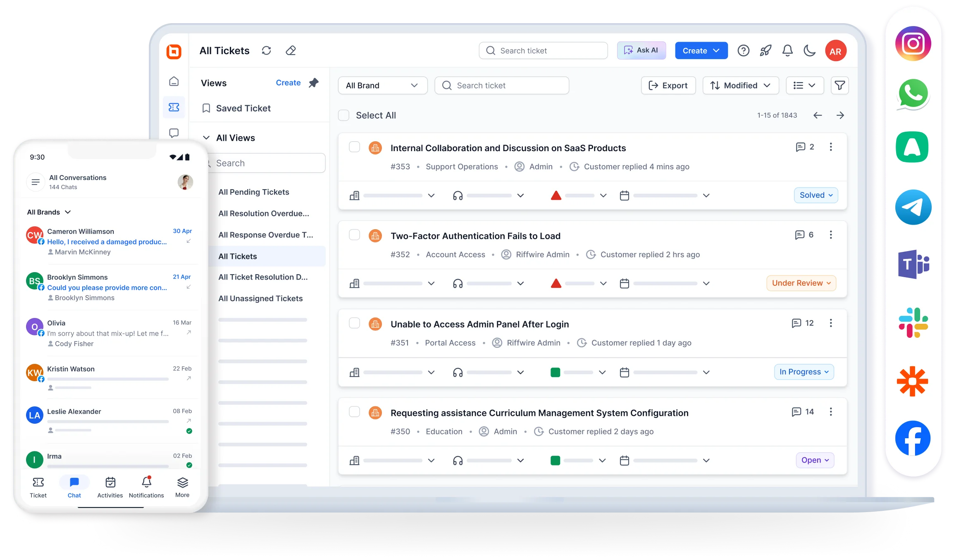Click the Slack channel icon
The height and width of the screenshot is (560, 954).
click(913, 323)
